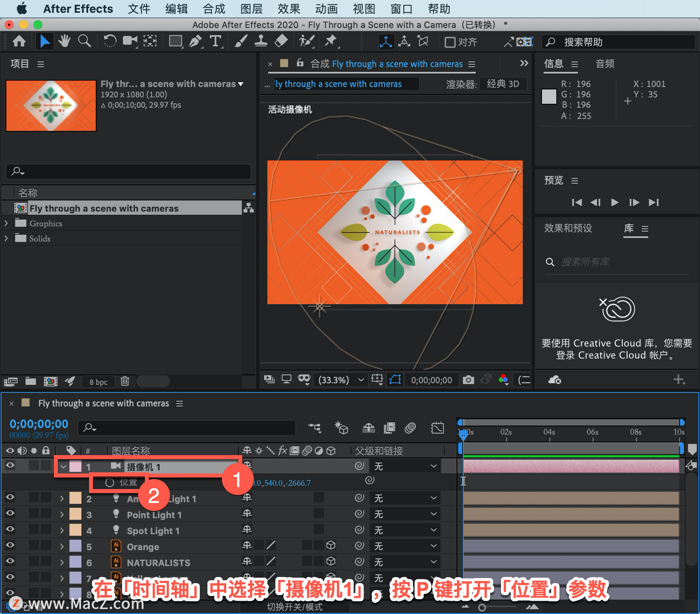Image resolution: width=700 pixels, height=614 pixels.
Task: Select the Eraser tool
Action: (x=281, y=41)
